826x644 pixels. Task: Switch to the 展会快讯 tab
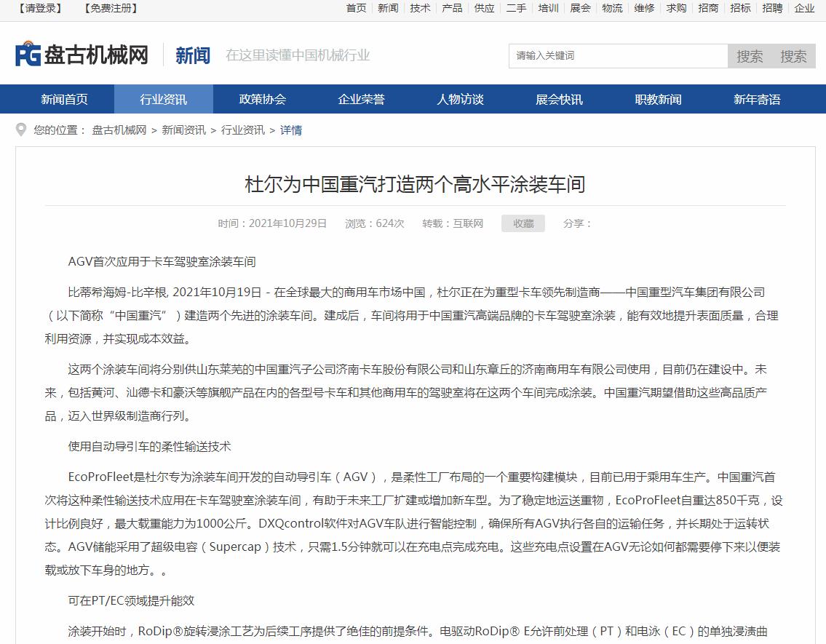coord(560,99)
